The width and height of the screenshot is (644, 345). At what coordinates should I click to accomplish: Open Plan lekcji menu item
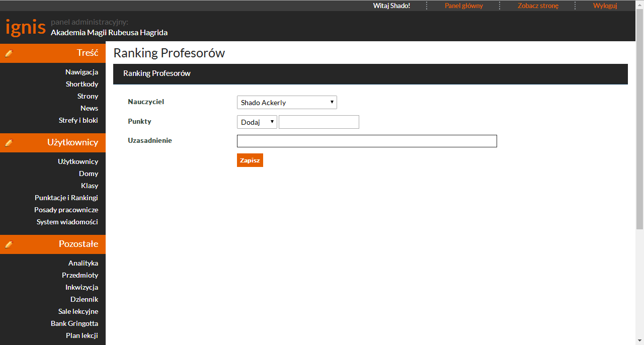(x=82, y=335)
